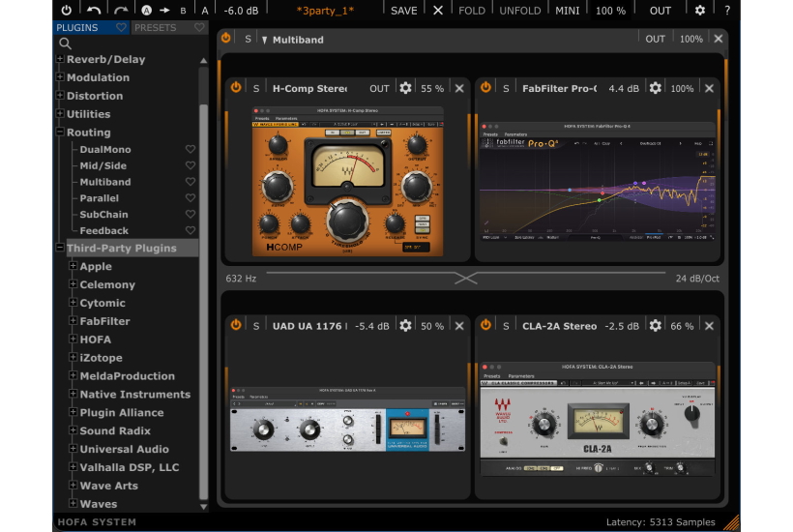
Task: Expand the Waves vendor folder
Action: tap(73, 503)
